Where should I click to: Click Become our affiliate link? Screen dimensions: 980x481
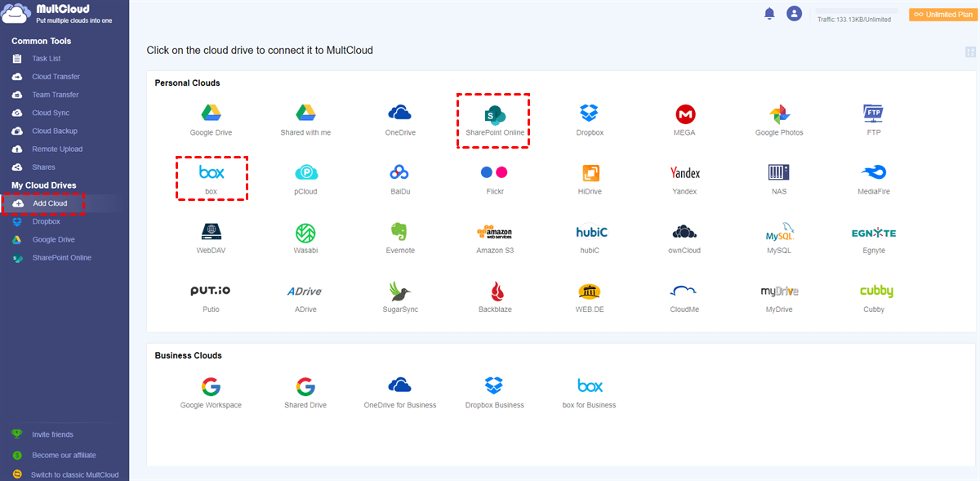pyautogui.click(x=64, y=455)
